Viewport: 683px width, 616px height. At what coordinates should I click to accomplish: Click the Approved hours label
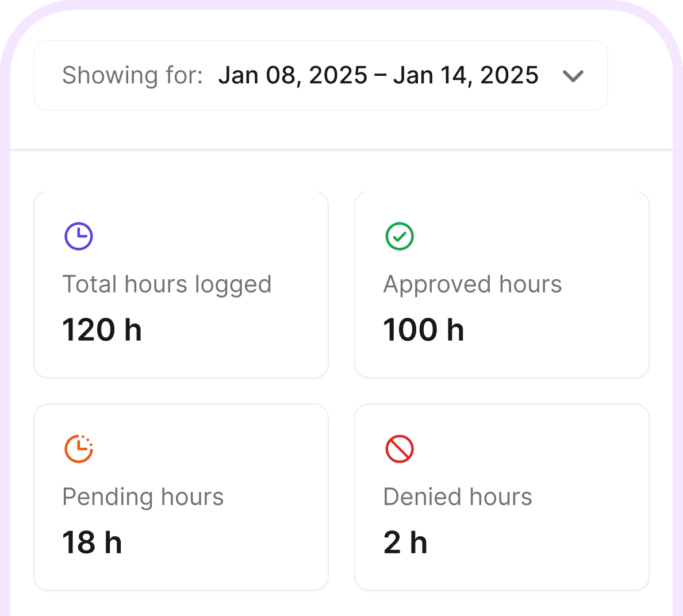click(473, 284)
